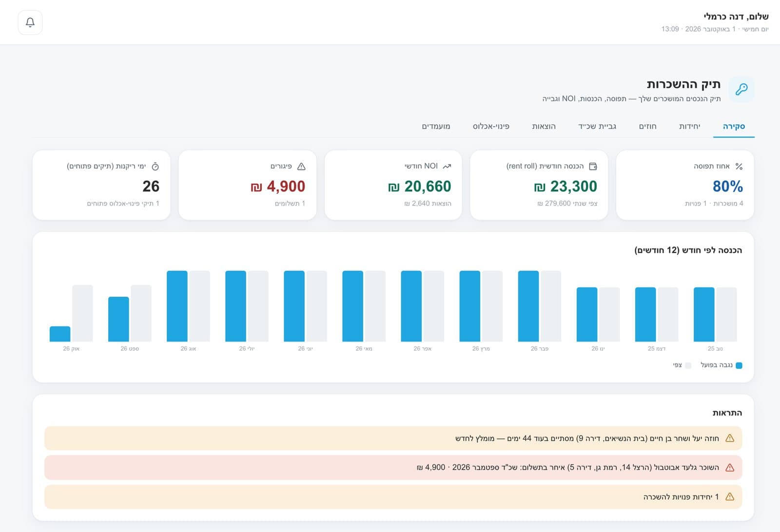
Task: Go to the גביית שכ״ד tab
Action: pyautogui.click(x=597, y=127)
